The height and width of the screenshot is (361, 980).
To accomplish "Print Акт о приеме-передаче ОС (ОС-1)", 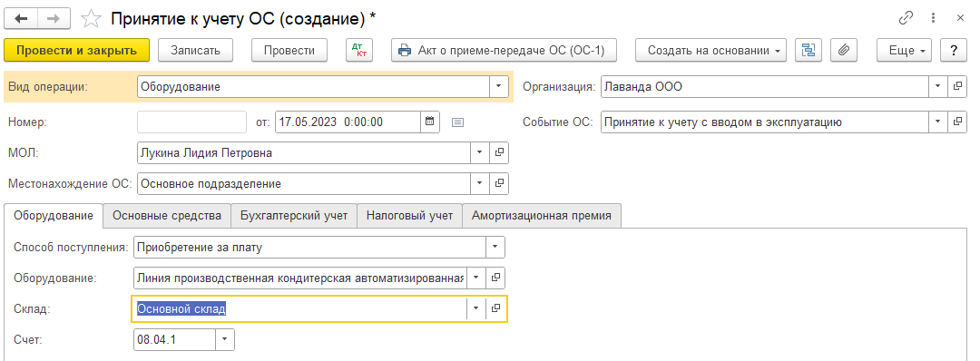I will point(504,51).
